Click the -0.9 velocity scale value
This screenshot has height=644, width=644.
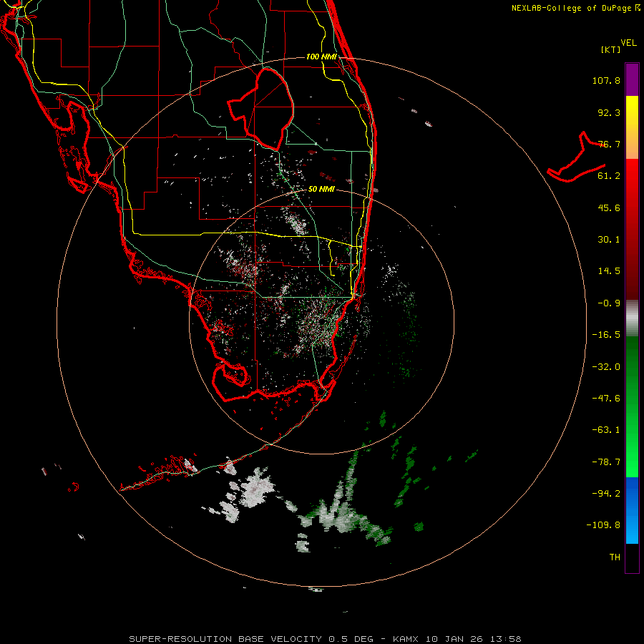click(x=609, y=303)
